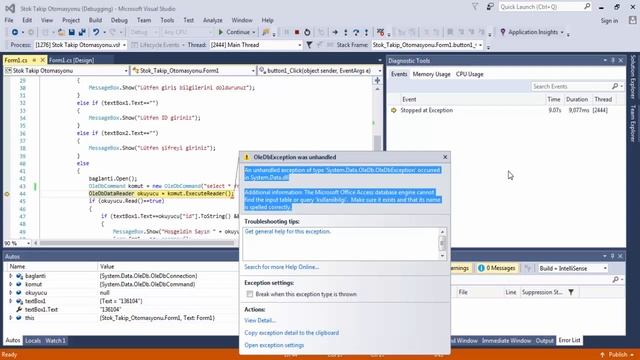The width and height of the screenshot is (640, 360).
Task: Click the editor split plus icon
Action: [378, 80]
